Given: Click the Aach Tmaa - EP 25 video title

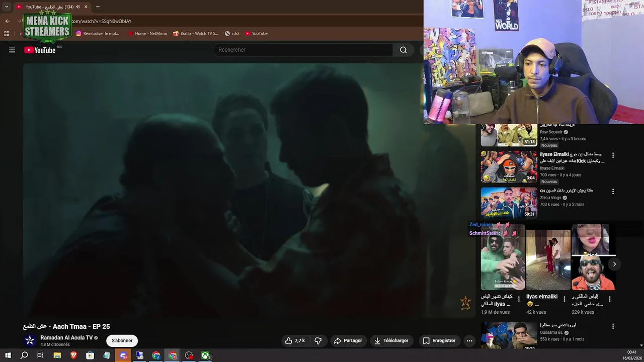Looking at the screenshot, I should (x=66, y=326).
